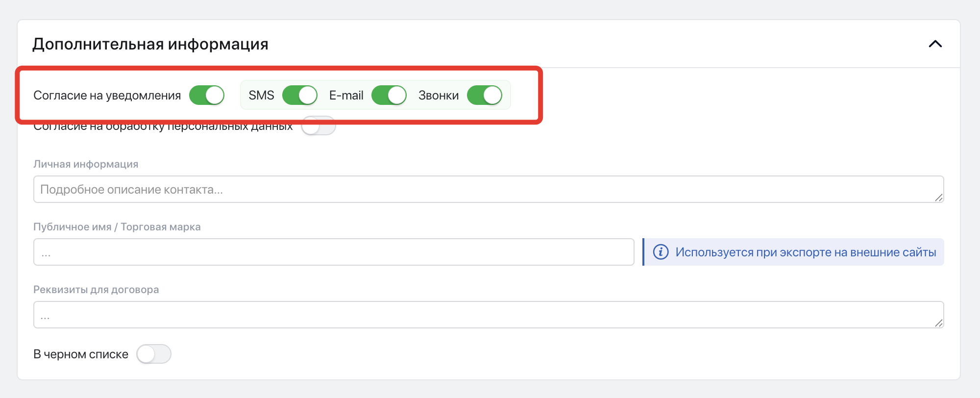Click the "SMS" label text
The image size is (980, 398).
[261, 95]
